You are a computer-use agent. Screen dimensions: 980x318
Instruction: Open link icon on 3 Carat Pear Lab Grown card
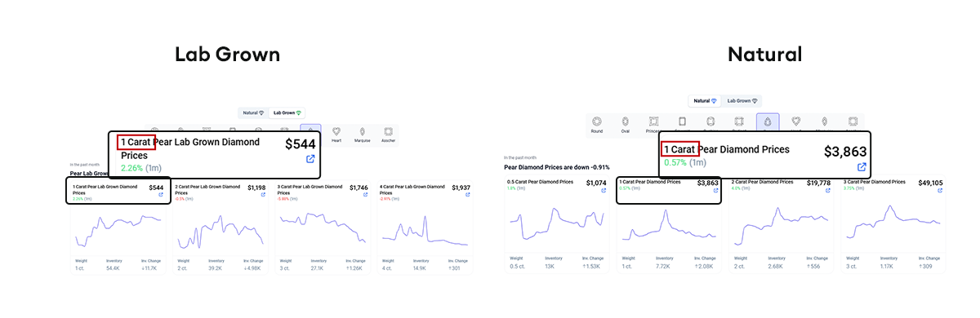click(x=364, y=196)
